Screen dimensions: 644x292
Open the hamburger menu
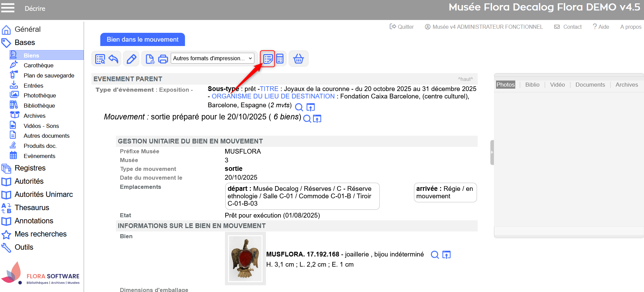coord(8,8)
